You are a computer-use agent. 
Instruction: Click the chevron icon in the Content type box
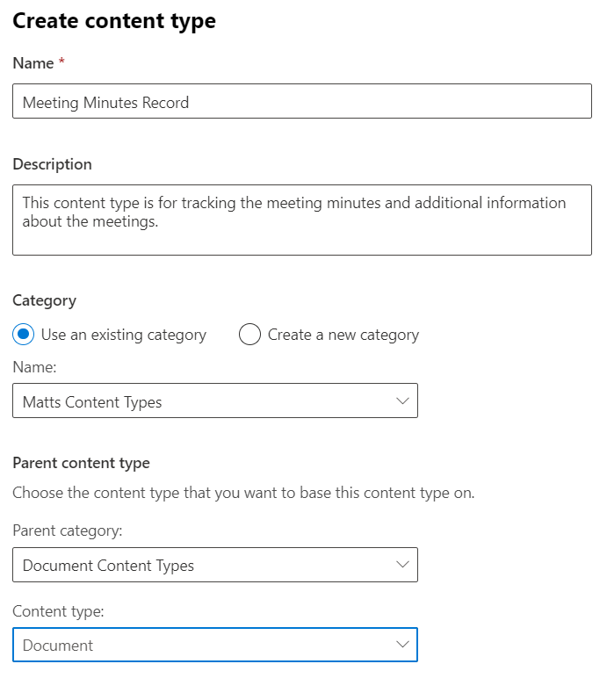click(x=402, y=644)
